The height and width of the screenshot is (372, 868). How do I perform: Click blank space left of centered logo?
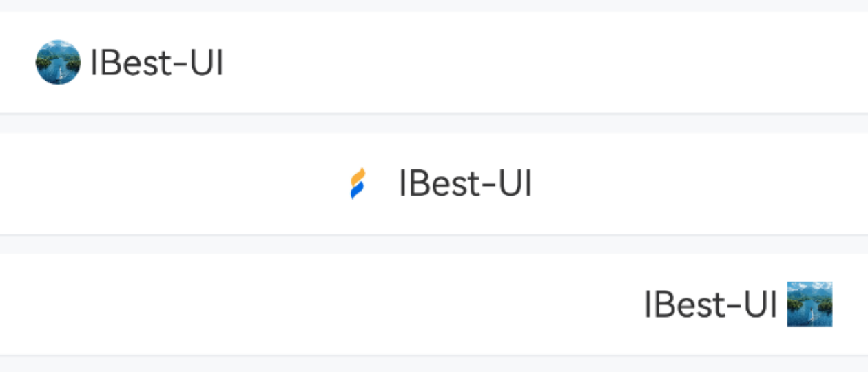click(x=172, y=184)
